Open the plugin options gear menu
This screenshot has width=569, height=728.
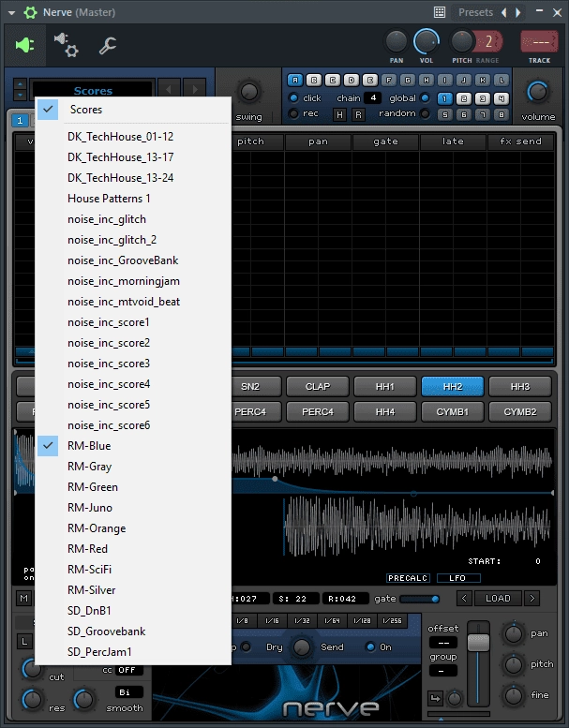(x=31, y=12)
